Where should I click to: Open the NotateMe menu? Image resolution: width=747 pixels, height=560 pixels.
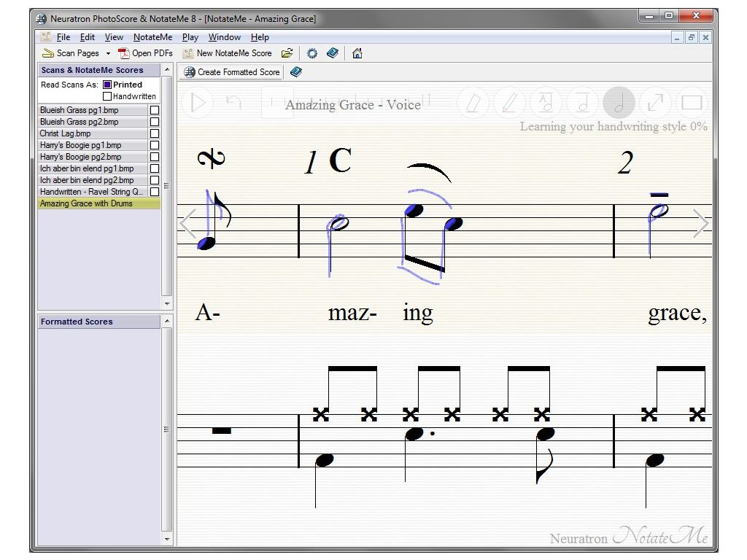(153, 37)
